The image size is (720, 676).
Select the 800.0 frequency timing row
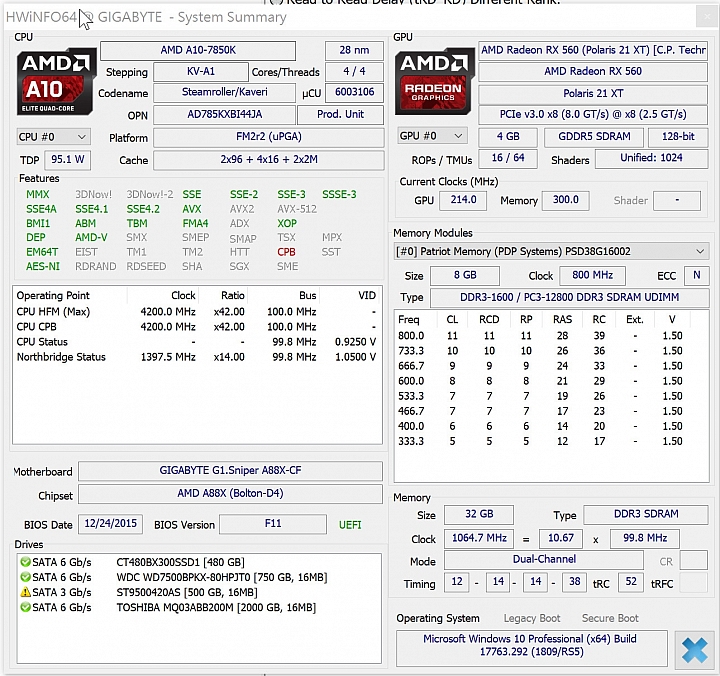(x=550, y=336)
